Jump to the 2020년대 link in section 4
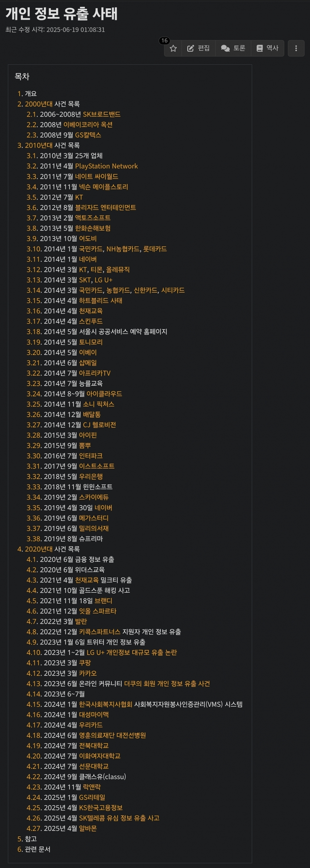The image size is (310, 868). [x=39, y=549]
